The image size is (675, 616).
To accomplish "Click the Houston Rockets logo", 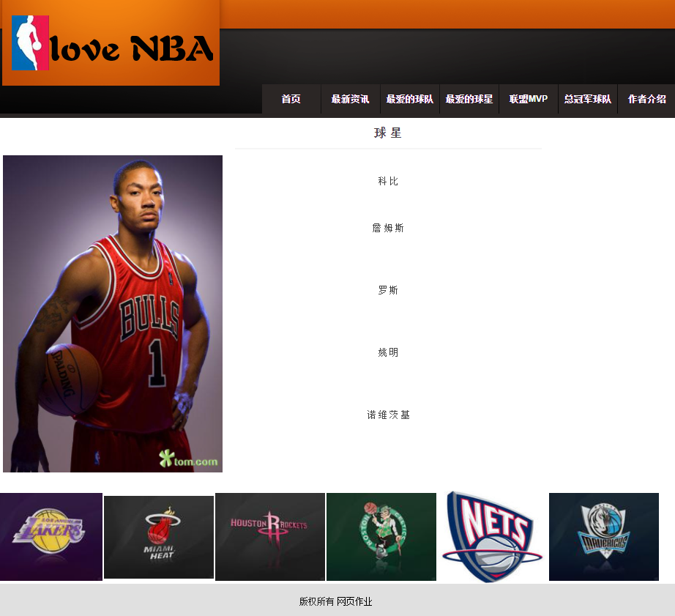I will [269, 536].
